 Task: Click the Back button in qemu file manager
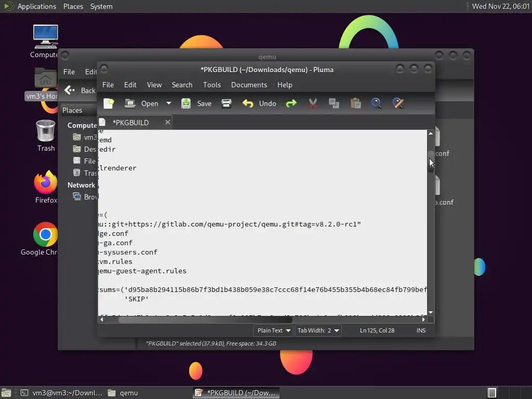[80, 90]
